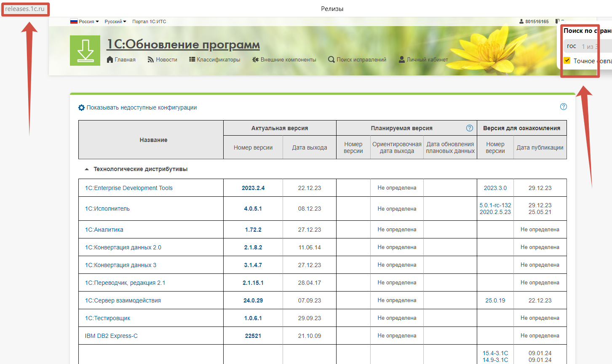Open the 1С:Исполнитель product link
The image size is (612, 364).
pyautogui.click(x=107, y=209)
